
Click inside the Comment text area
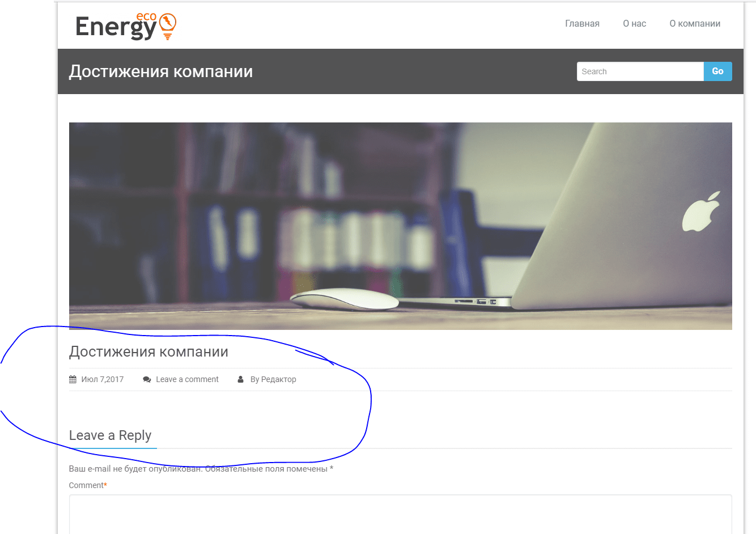[401, 515]
